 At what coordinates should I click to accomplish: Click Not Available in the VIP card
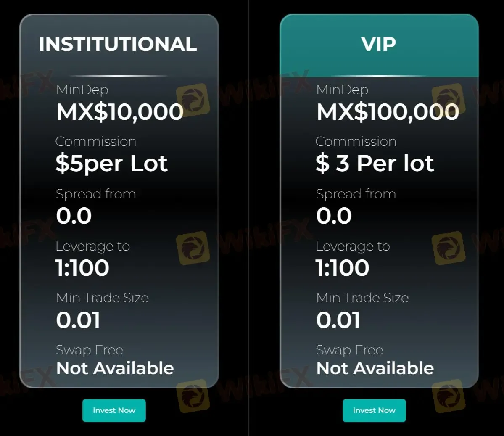tap(375, 368)
